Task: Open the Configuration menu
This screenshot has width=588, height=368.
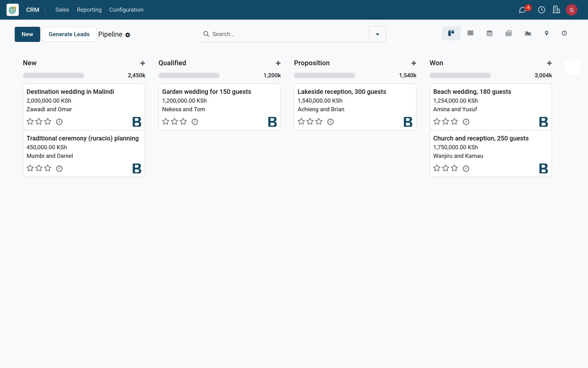Action: coord(126,10)
